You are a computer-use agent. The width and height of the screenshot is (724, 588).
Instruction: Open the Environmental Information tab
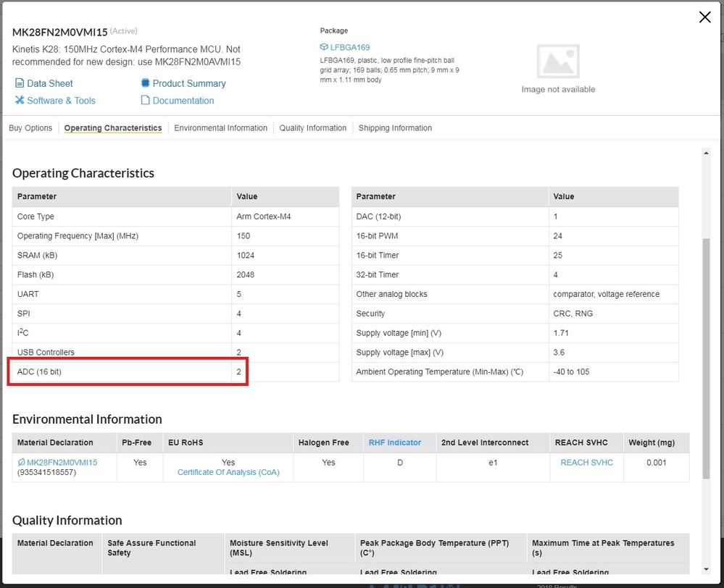coord(221,128)
